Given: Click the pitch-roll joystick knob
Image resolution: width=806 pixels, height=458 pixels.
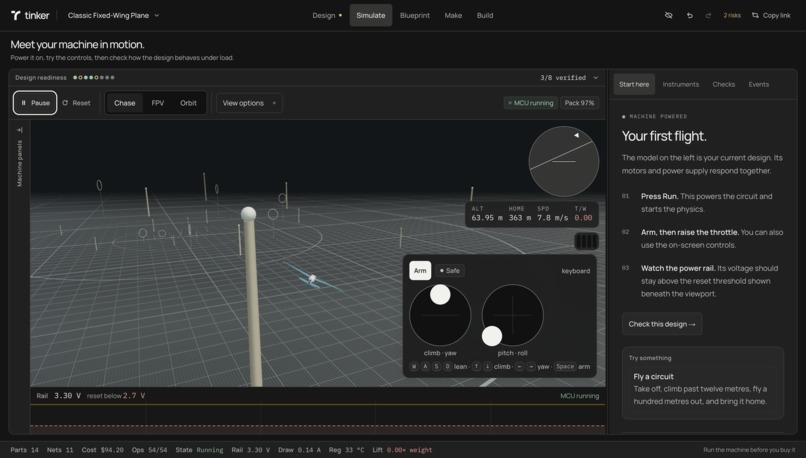Looking at the screenshot, I should [x=492, y=336].
